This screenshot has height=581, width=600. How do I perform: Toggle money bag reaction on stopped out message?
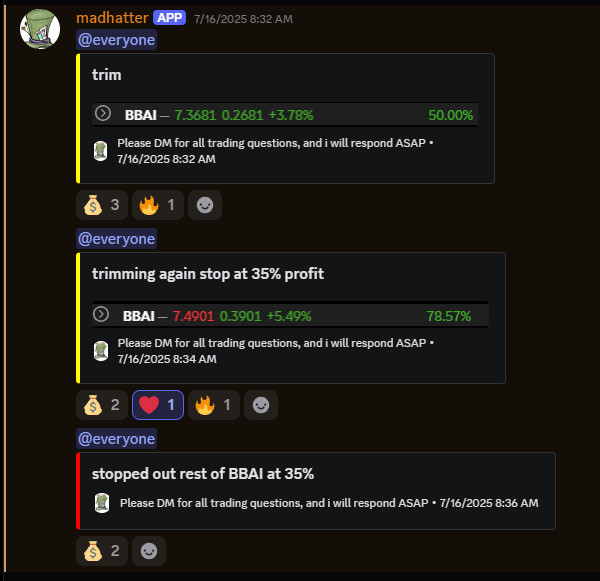tap(102, 551)
